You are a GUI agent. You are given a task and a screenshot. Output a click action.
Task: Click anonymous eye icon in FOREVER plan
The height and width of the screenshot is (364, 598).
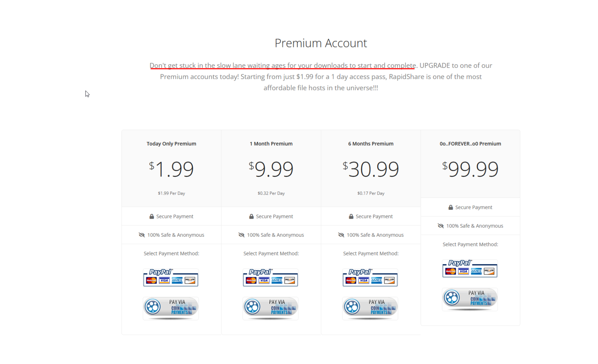(441, 226)
